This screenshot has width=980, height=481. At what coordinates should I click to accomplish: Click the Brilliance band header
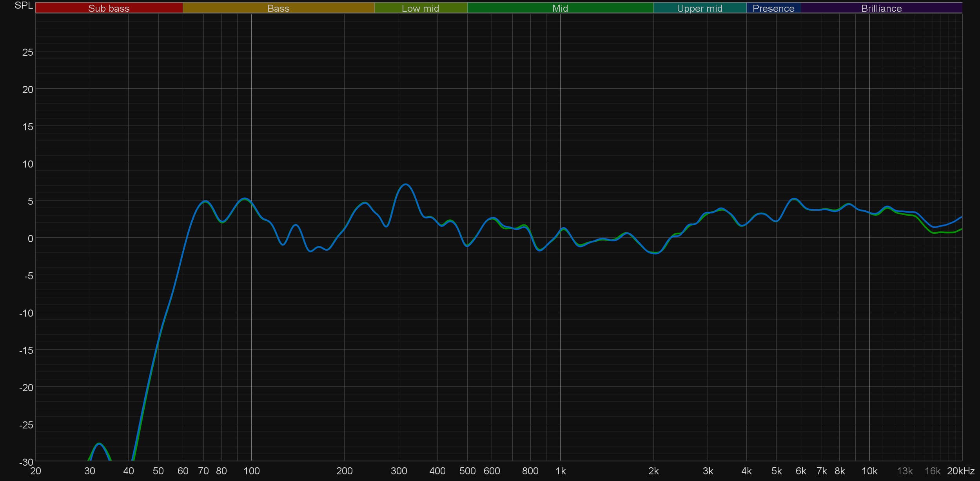pyautogui.click(x=881, y=8)
